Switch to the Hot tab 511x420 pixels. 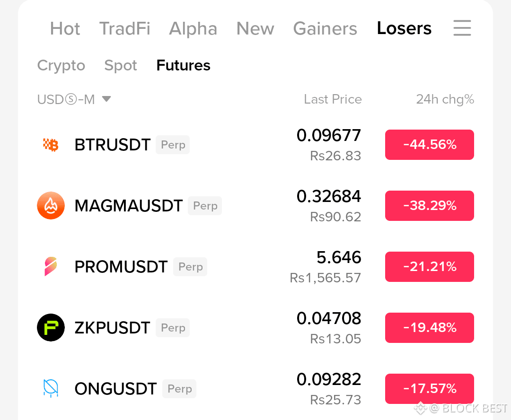coord(65,29)
